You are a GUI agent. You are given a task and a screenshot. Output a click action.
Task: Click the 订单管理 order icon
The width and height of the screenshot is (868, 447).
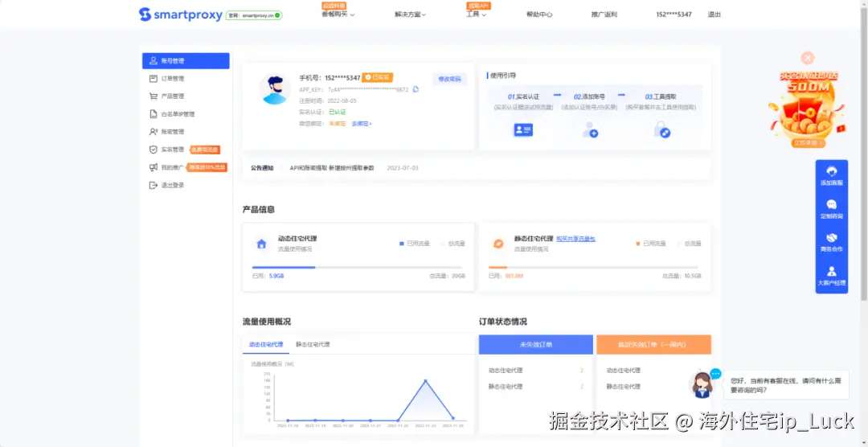pyautogui.click(x=154, y=79)
